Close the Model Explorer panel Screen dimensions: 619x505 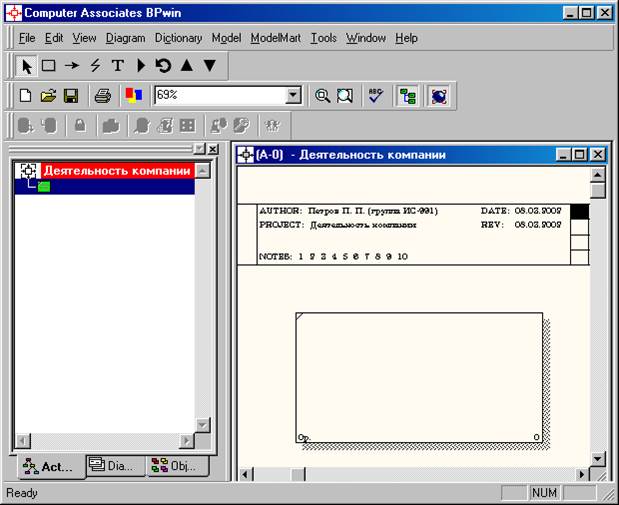[213, 149]
